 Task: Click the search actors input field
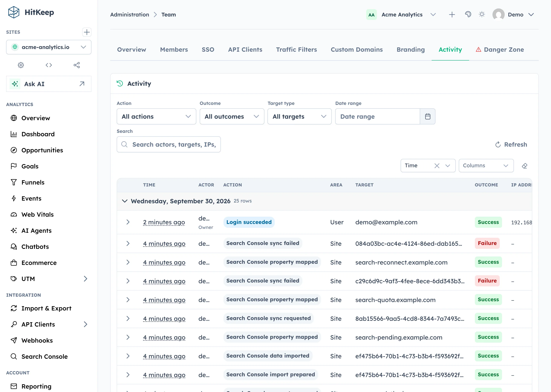click(x=169, y=144)
